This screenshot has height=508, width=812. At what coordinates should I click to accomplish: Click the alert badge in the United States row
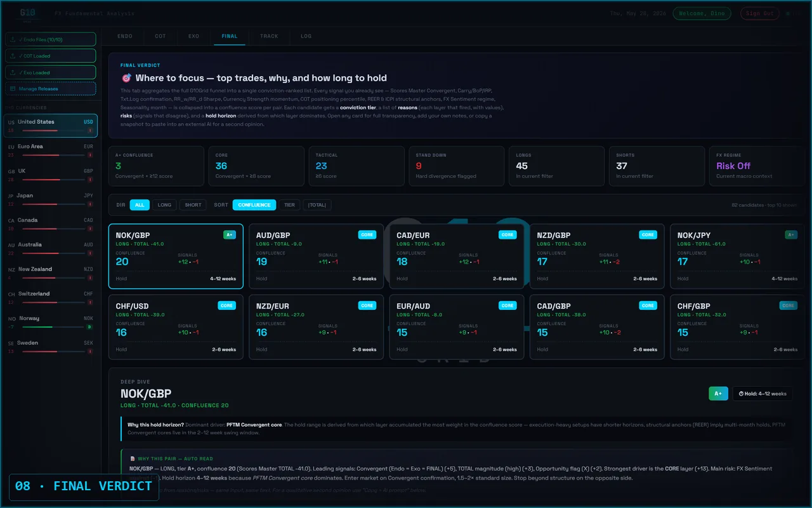(x=89, y=130)
